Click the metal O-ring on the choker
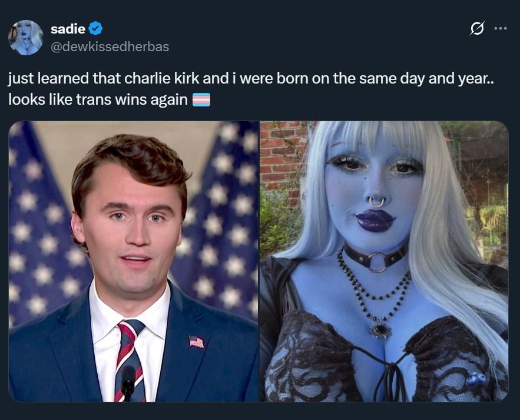The width and height of the screenshot is (520, 420). pyautogui.click(x=377, y=263)
